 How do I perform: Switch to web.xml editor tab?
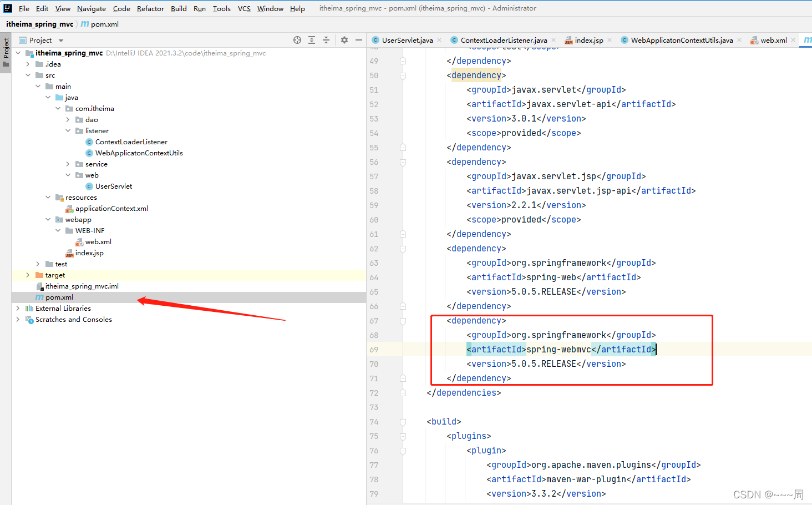click(x=773, y=40)
